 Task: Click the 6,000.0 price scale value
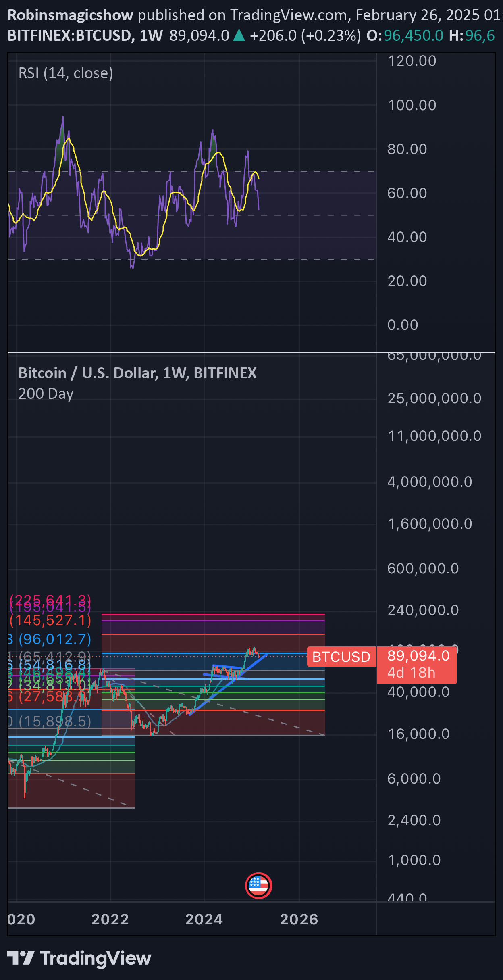click(414, 779)
